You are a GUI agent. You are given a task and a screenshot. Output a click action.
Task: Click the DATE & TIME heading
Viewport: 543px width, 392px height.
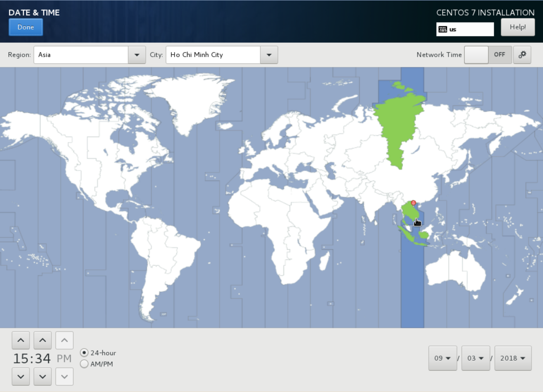pos(34,13)
